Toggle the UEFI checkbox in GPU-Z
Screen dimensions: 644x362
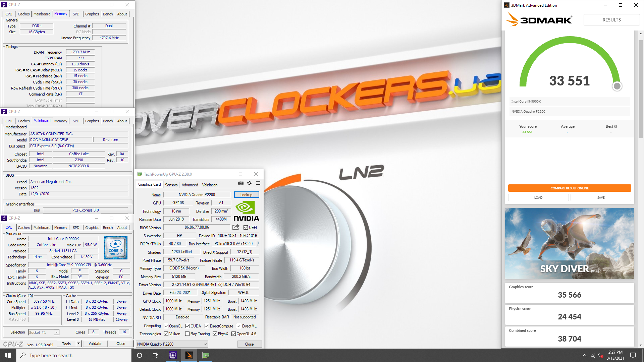(x=246, y=228)
